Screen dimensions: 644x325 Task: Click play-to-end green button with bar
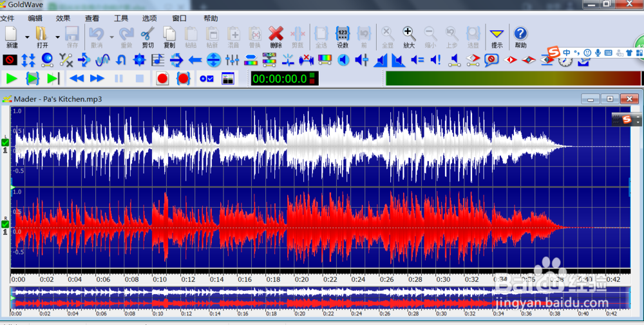[x=53, y=79]
